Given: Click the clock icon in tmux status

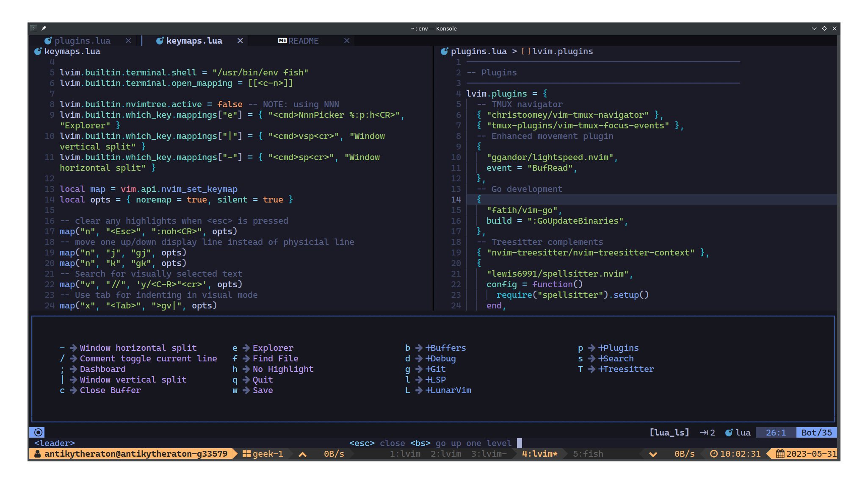Looking at the screenshot, I should click(x=714, y=454).
